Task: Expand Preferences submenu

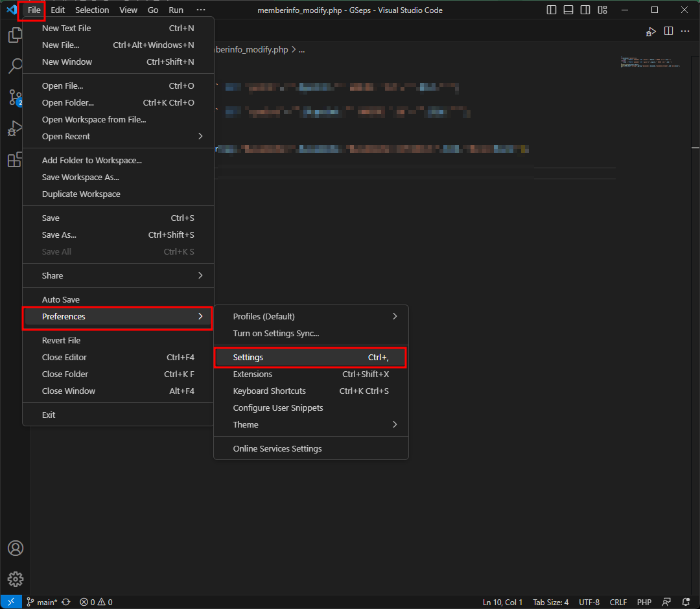Action: coord(118,316)
